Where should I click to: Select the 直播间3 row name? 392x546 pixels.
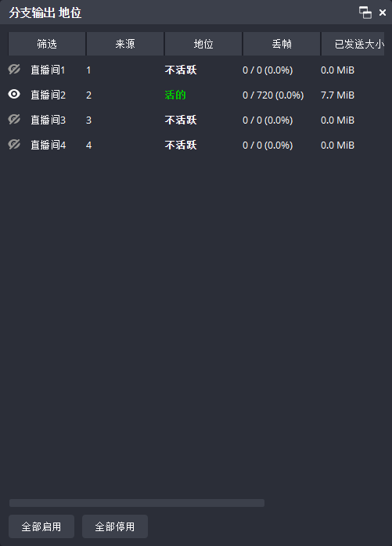click(x=48, y=120)
